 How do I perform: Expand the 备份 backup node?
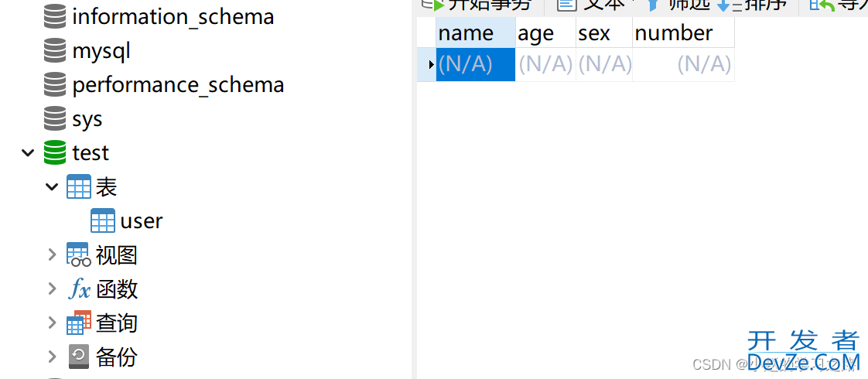tap(52, 357)
